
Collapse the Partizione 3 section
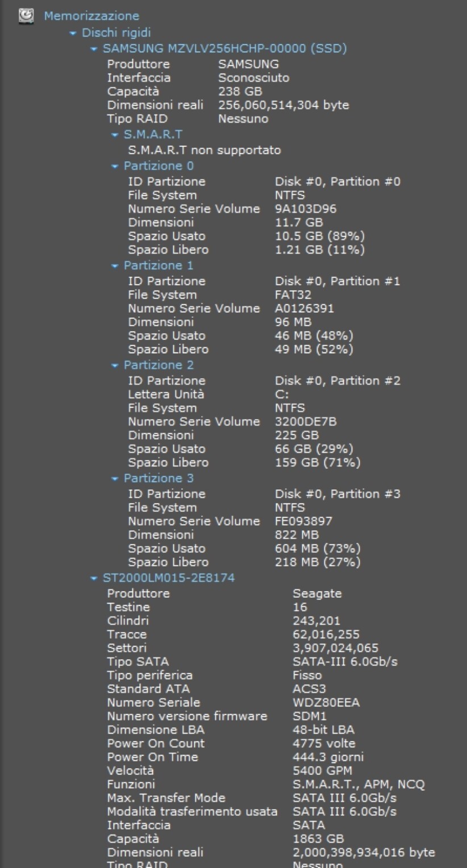pyautogui.click(x=115, y=479)
